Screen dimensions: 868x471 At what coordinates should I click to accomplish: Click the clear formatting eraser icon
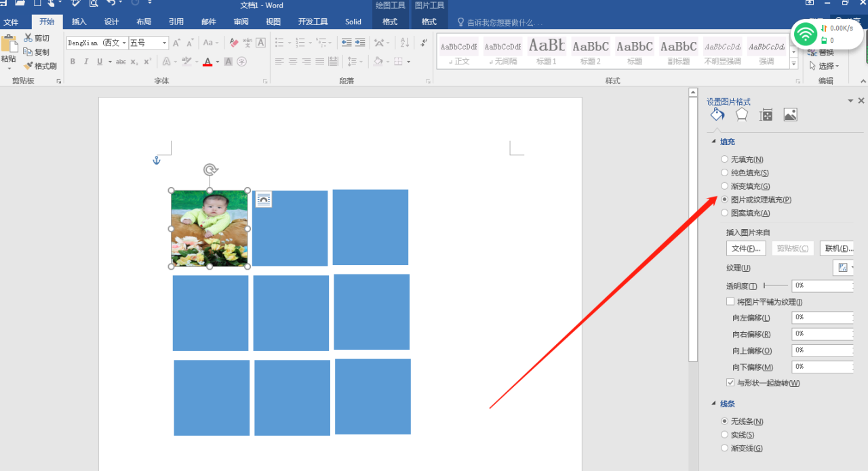click(x=234, y=43)
